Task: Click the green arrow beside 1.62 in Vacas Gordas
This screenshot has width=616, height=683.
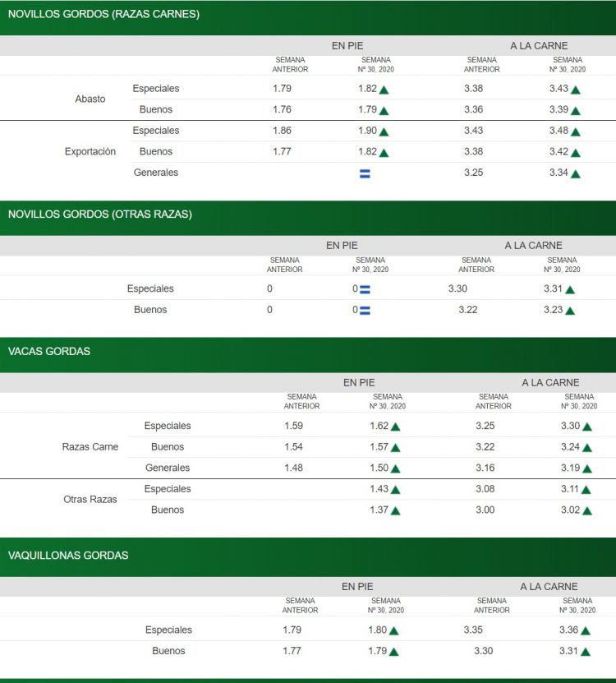Action: [x=395, y=427]
